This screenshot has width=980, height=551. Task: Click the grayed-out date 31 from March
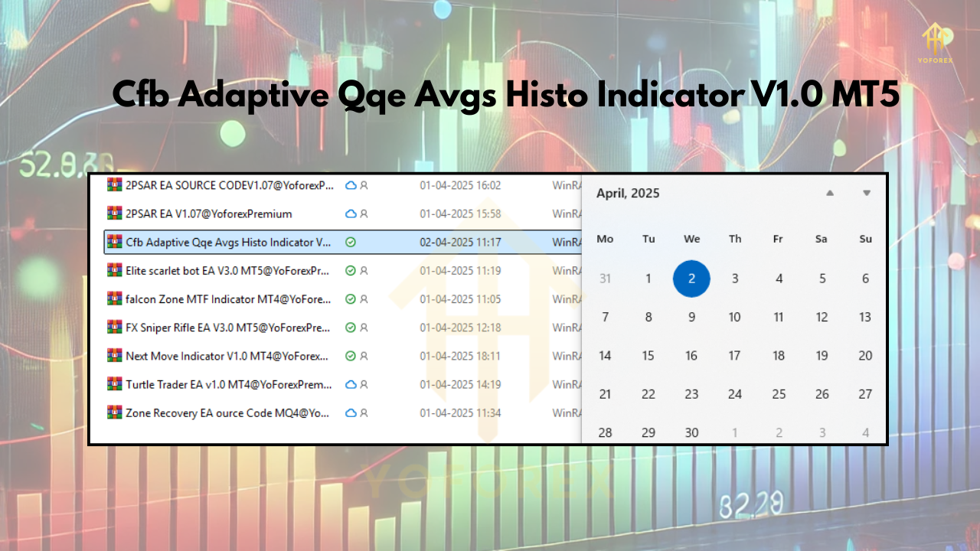click(605, 279)
